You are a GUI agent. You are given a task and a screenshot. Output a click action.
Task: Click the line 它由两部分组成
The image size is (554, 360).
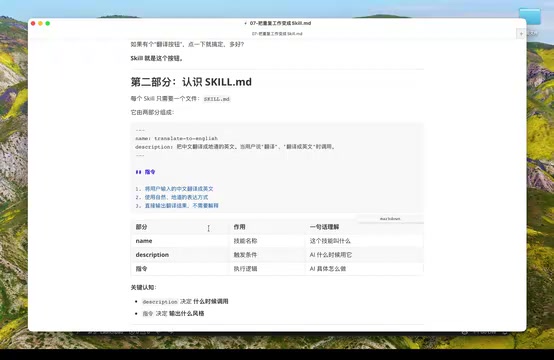coord(152,112)
